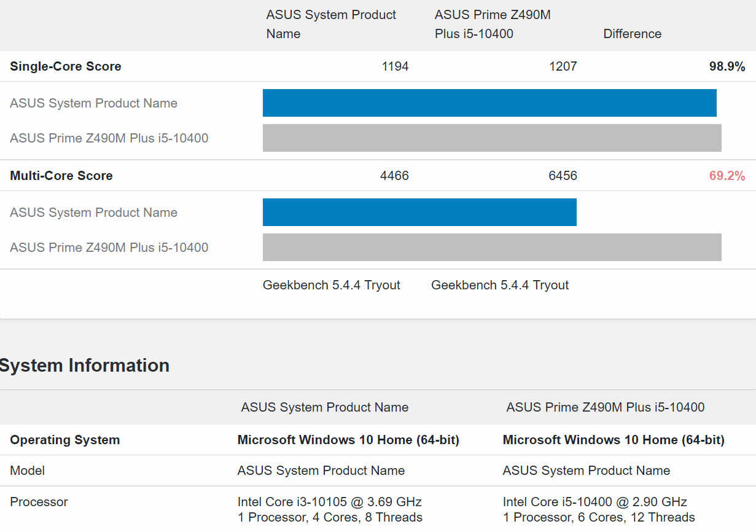Click the Multi-Core Score row label
756x532 pixels.
click(x=61, y=176)
